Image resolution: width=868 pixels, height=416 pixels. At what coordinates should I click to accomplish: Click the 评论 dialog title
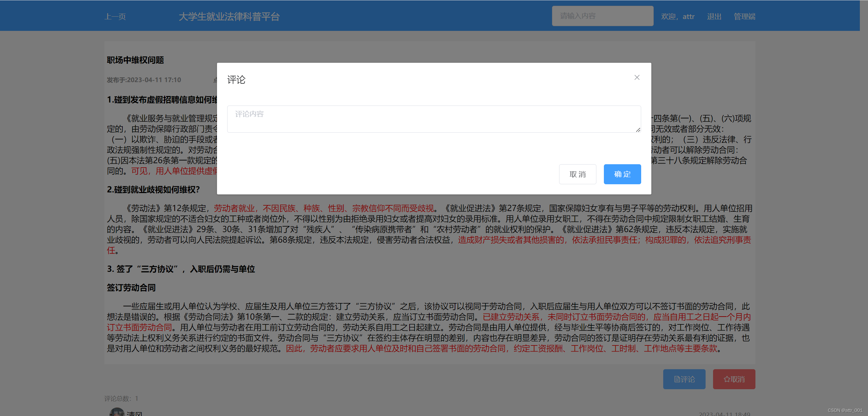click(236, 80)
